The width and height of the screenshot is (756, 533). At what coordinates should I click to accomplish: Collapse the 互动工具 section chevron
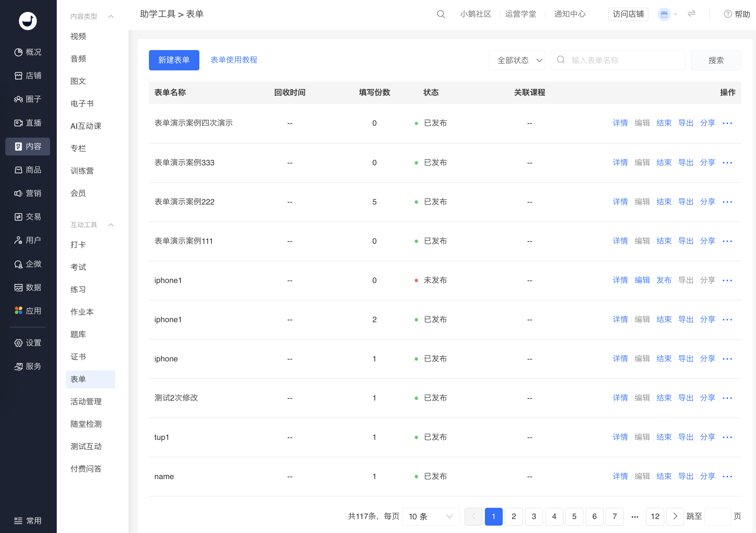(x=111, y=225)
